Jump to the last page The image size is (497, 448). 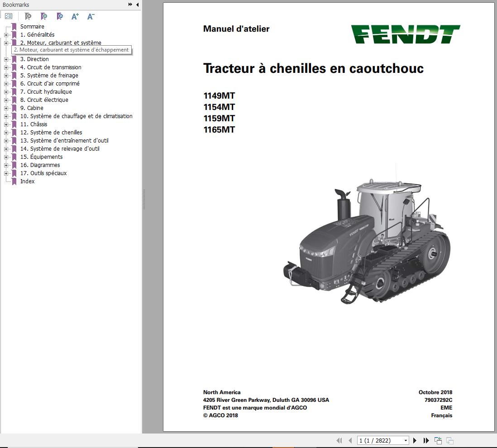[x=426, y=440]
